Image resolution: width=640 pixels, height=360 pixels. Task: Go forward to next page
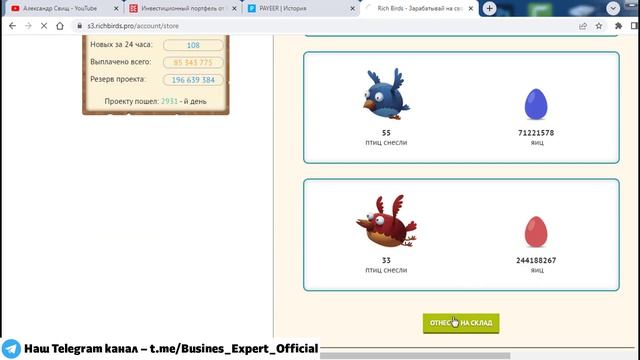(28, 26)
